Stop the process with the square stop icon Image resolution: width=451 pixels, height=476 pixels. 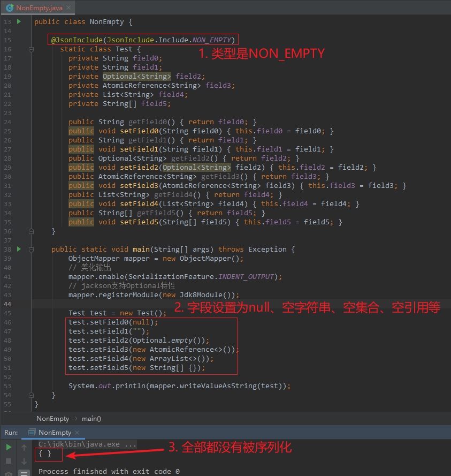[x=9, y=461]
